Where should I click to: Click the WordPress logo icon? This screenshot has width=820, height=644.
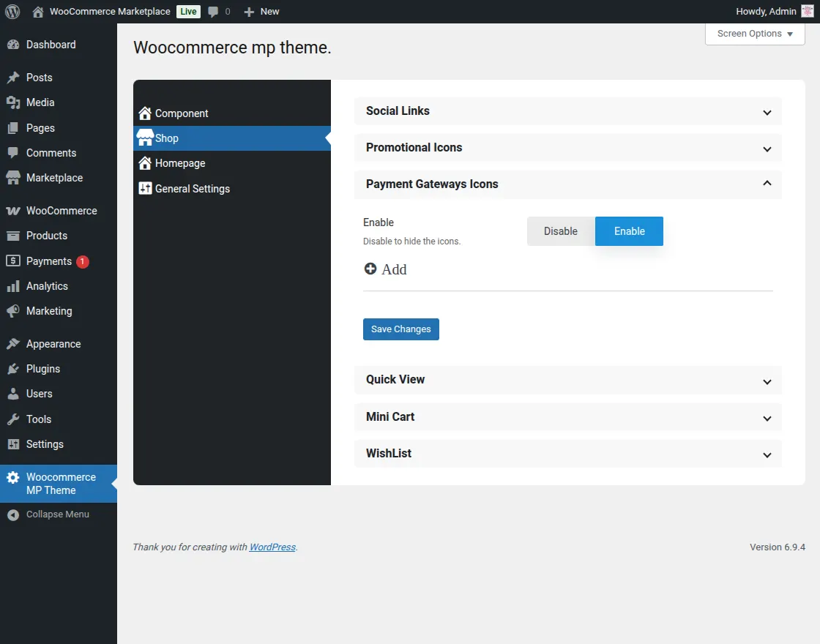[x=12, y=12]
